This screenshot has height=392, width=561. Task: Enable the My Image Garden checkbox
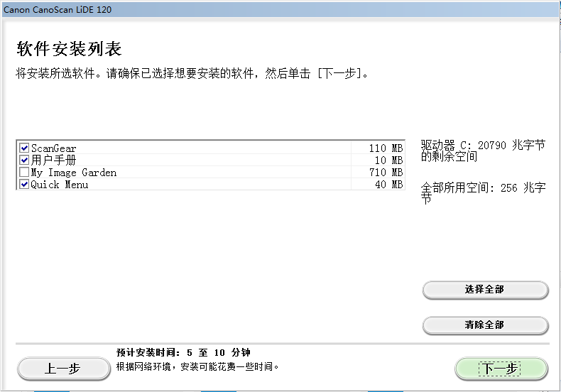click(x=24, y=172)
